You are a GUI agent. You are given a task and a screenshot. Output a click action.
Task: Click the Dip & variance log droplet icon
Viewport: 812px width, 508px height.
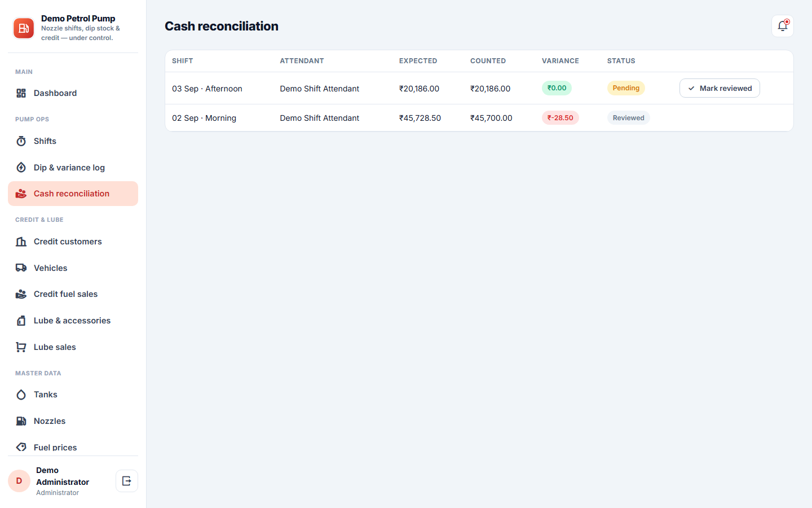[21, 168]
